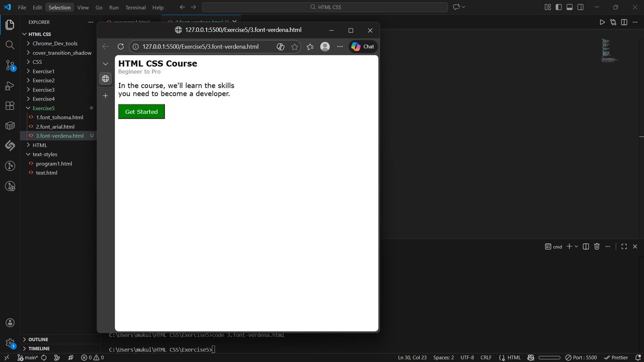This screenshot has height=362, width=644.
Task: Click the Prettier status bar item
Action: pyautogui.click(x=616, y=357)
